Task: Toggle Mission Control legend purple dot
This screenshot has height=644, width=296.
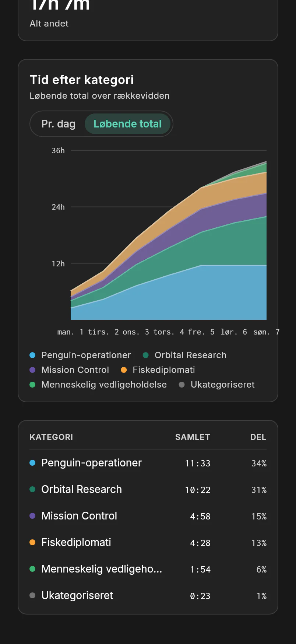Action: (x=32, y=370)
